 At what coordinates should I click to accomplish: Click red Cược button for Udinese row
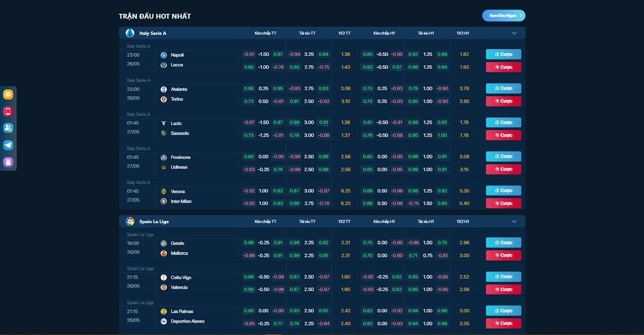(504, 169)
